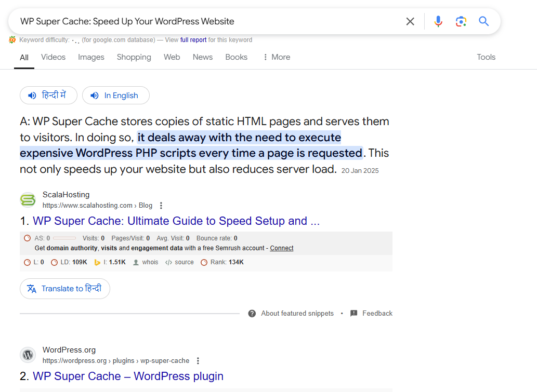Expand the More search filters menu
The height and width of the screenshot is (392, 537).
click(277, 57)
